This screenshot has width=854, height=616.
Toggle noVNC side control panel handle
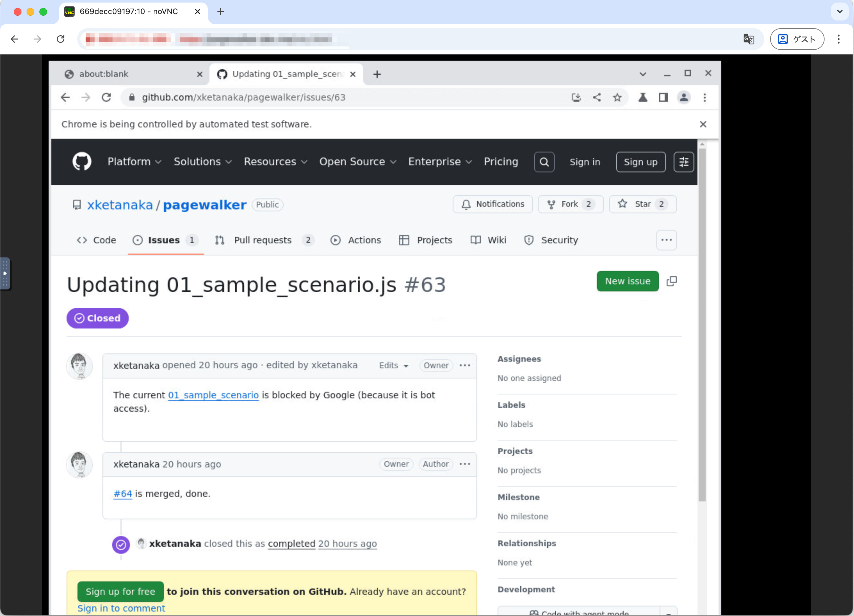tap(5, 274)
